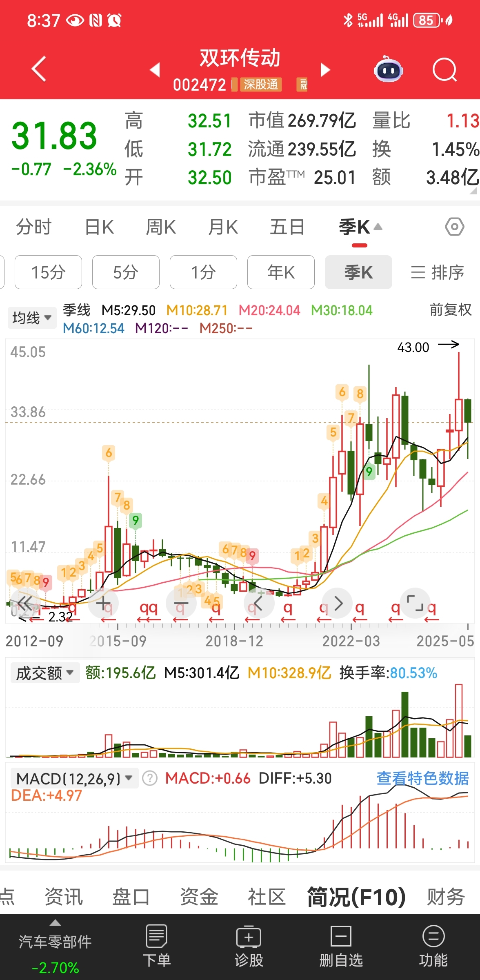Tap the DIFF:+5.30 readout

pyautogui.click(x=295, y=778)
